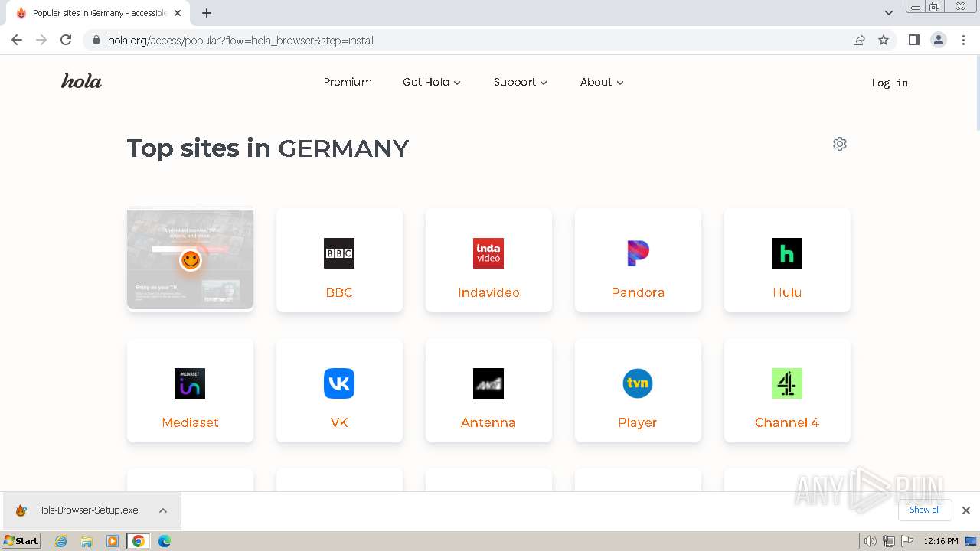Open the tab search dropdown arrow

889,12
